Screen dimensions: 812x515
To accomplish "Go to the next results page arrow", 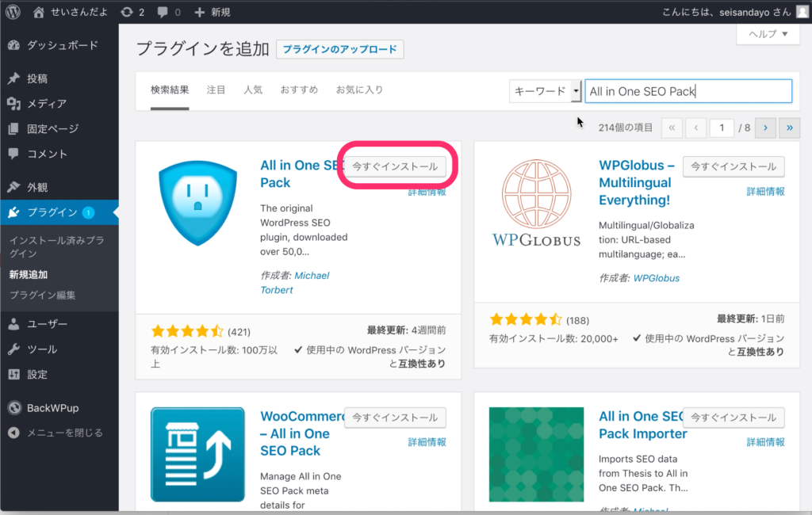I will 765,128.
